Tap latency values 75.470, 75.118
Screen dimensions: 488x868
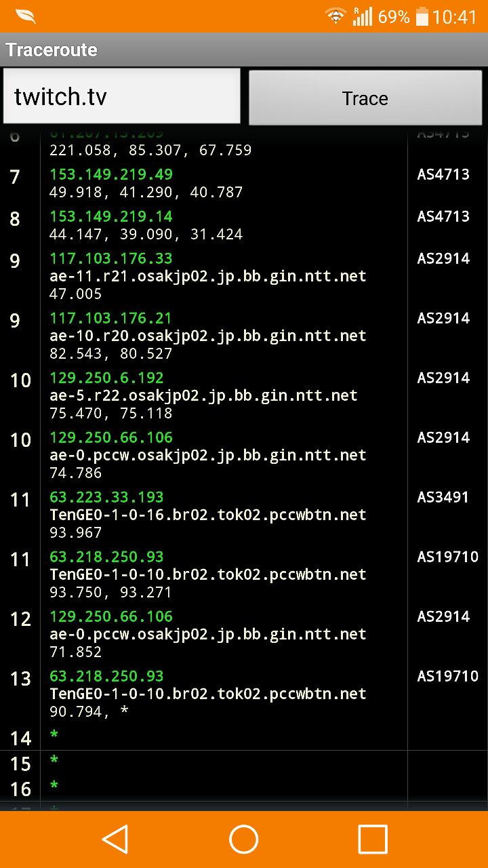pos(111,414)
